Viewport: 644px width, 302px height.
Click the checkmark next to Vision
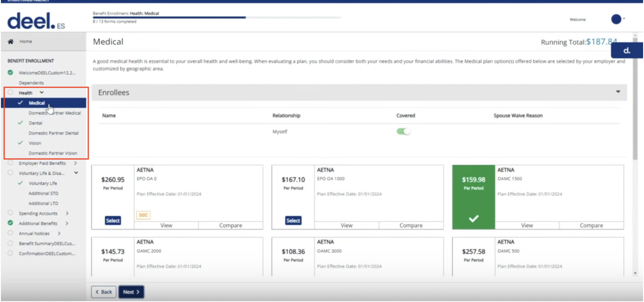(x=20, y=143)
